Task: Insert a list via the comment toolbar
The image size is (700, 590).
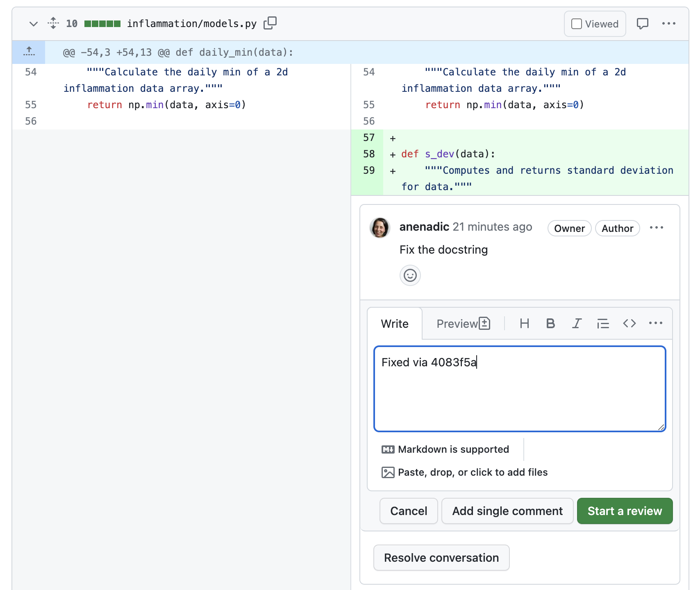Action: [x=603, y=323]
